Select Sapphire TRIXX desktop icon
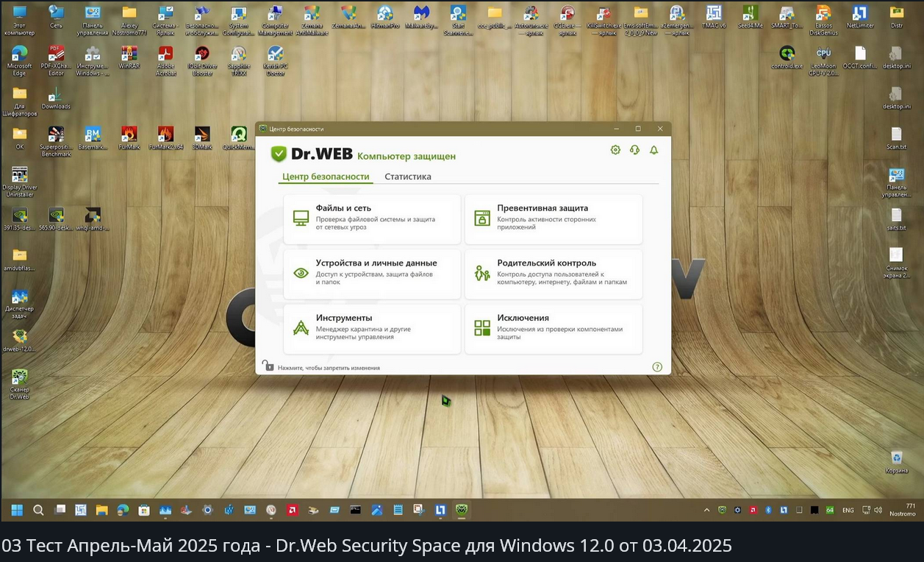Screen dimensions: 924x562 pyautogui.click(x=239, y=61)
